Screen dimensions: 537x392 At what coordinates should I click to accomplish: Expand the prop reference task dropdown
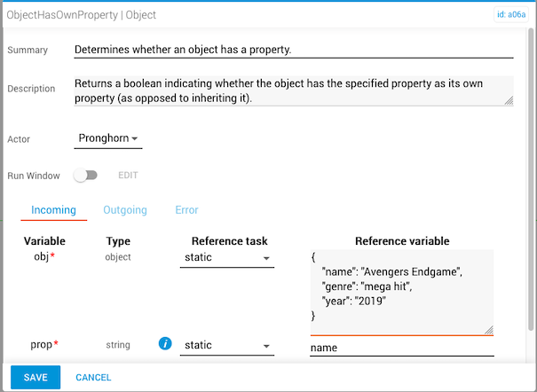(x=225, y=345)
